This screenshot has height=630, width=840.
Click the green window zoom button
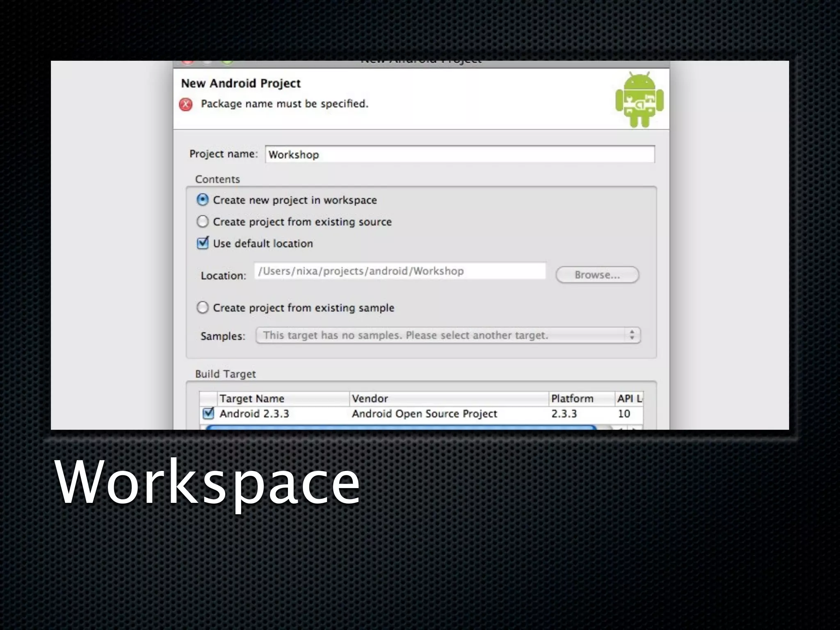click(227, 62)
